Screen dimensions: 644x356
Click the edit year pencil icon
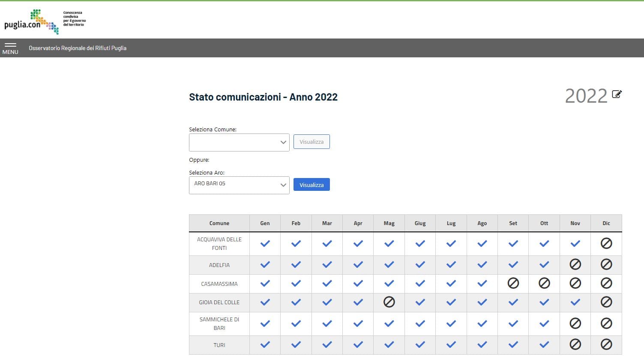(617, 94)
